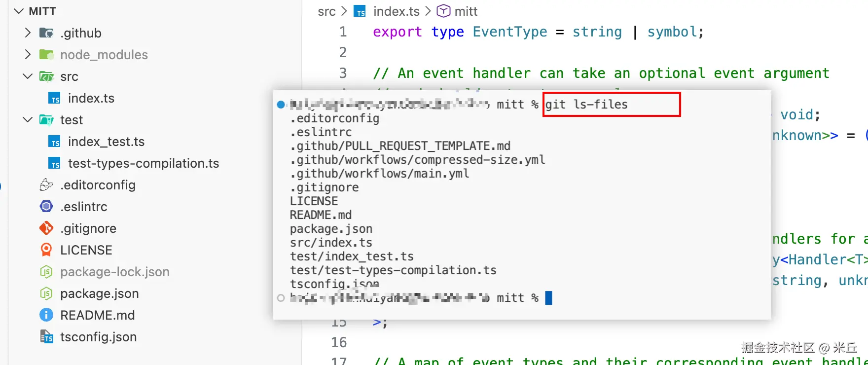Screen dimensions: 868x365
Task: Click the node_modules folder icon
Action: click(x=46, y=55)
